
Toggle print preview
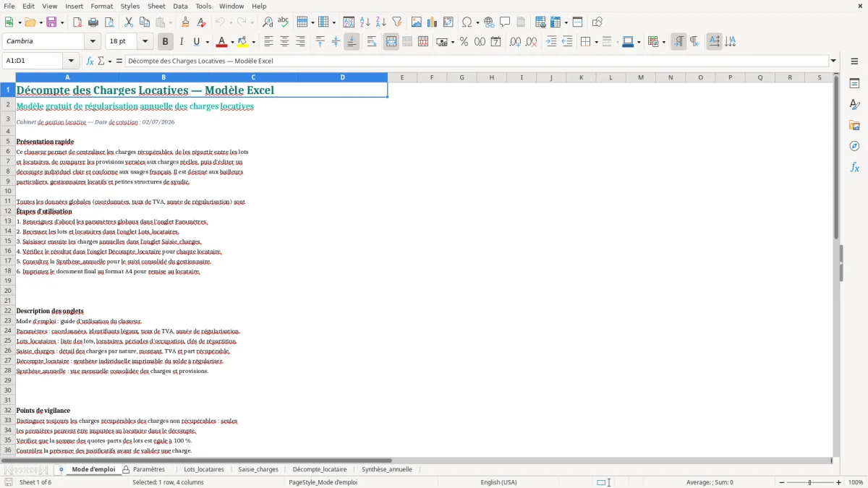coord(109,22)
